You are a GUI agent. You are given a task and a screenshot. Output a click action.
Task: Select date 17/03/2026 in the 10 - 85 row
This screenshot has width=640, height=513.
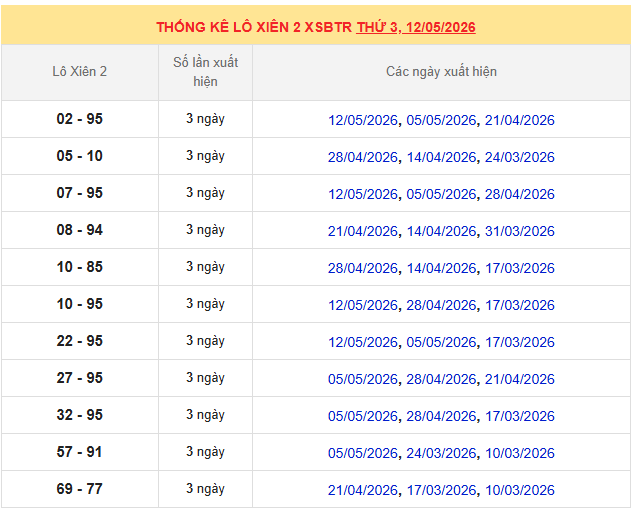(x=520, y=268)
